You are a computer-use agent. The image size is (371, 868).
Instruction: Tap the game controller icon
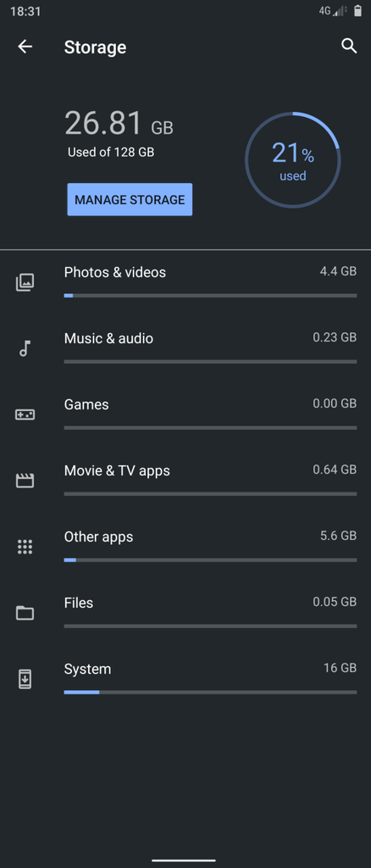[25, 415]
